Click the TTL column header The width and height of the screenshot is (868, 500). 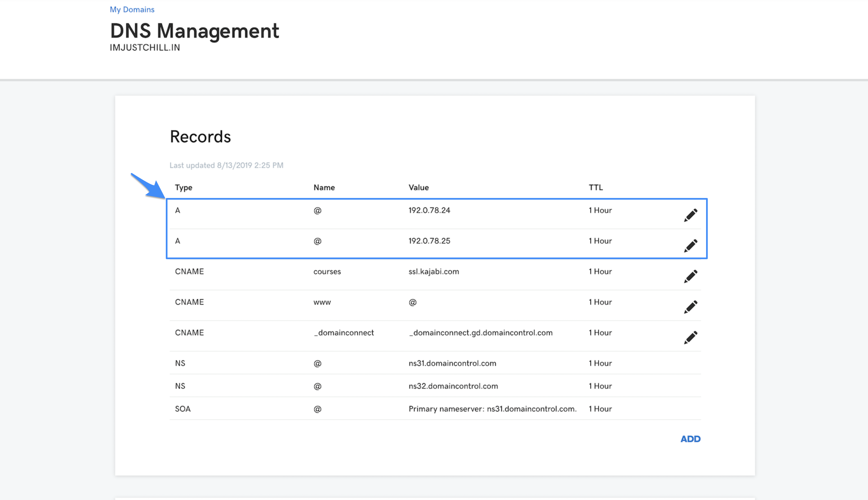[x=595, y=187]
